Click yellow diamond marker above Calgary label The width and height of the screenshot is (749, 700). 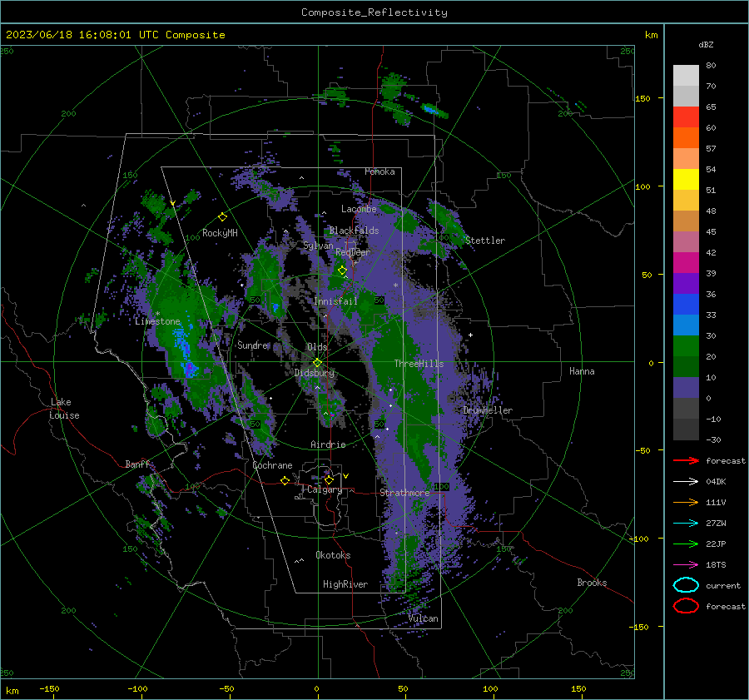pyautogui.click(x=329, y=479)
